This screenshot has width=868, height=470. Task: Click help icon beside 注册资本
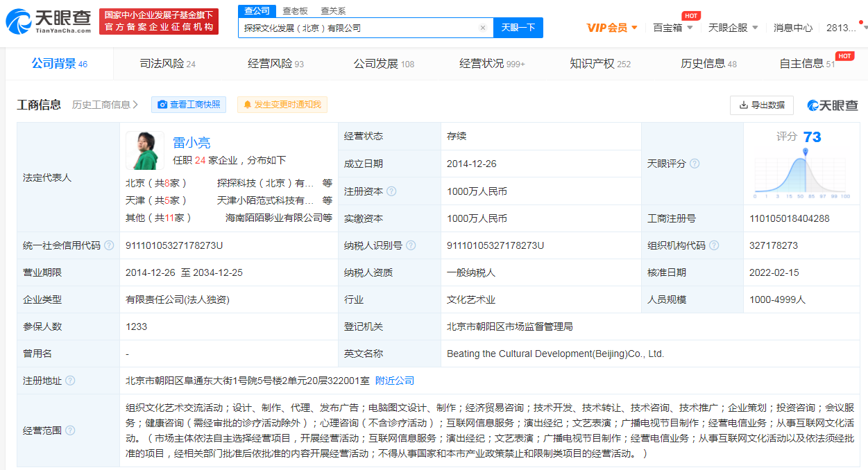click(391, 191)
